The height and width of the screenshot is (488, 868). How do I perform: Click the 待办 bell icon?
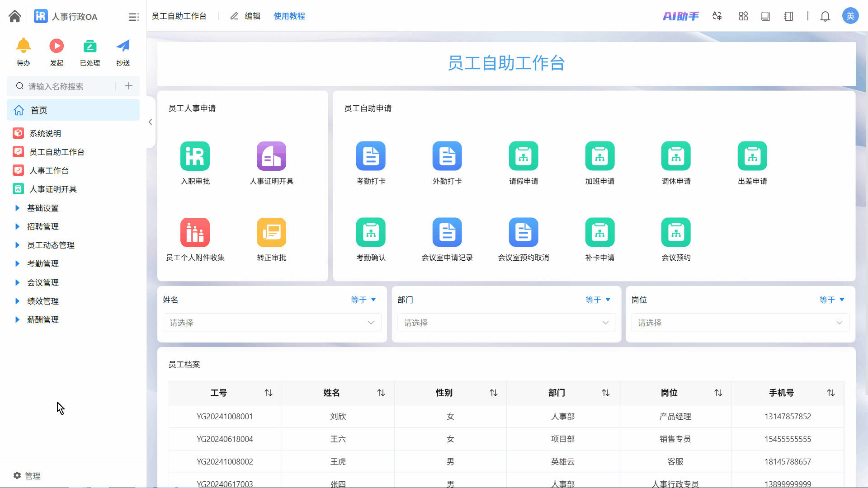(x=24, y=46)
